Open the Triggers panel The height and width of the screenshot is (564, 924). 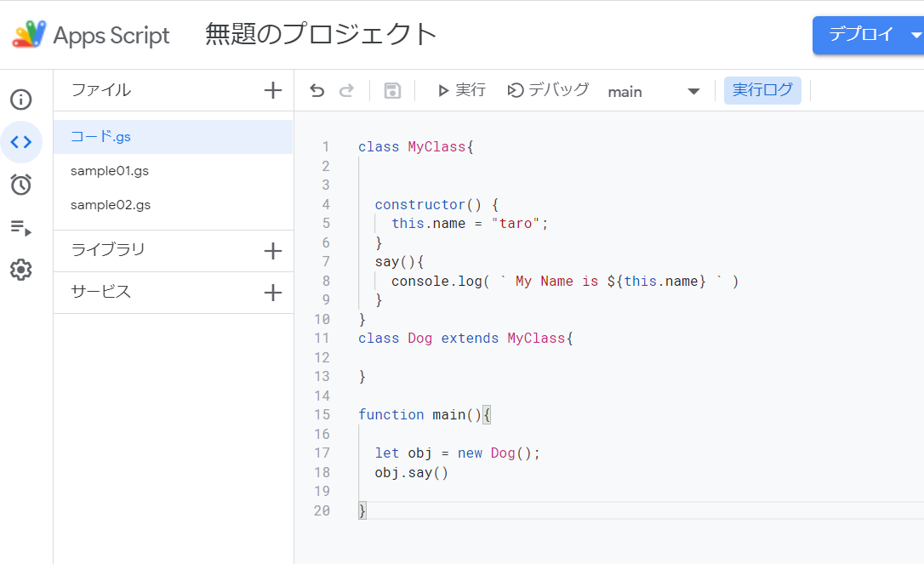(21, 185)
